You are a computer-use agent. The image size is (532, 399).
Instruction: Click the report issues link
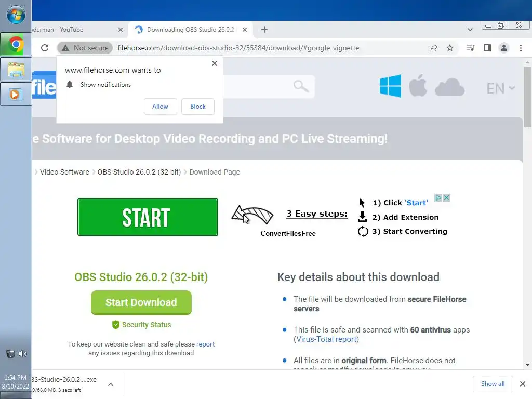205,344
